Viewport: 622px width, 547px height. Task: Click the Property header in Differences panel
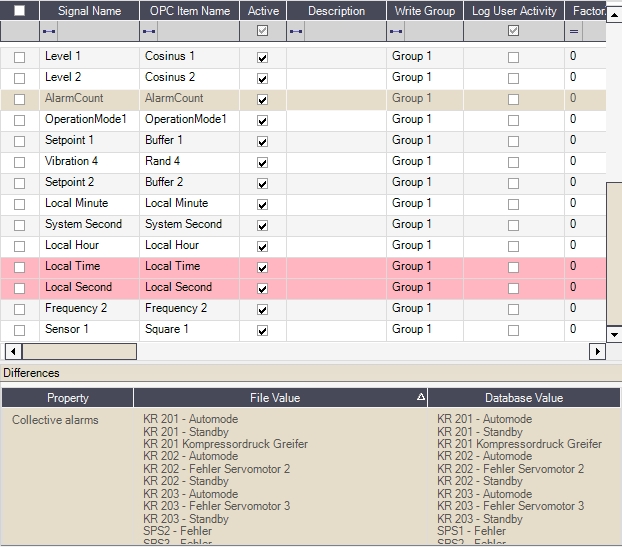(x=68, y=398)
